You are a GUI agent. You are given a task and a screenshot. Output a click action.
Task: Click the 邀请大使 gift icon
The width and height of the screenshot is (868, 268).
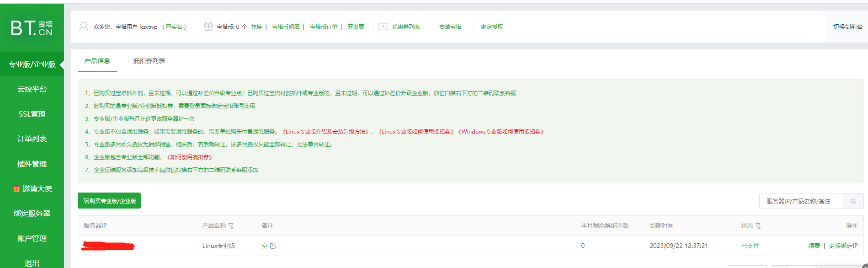(16, 188)
